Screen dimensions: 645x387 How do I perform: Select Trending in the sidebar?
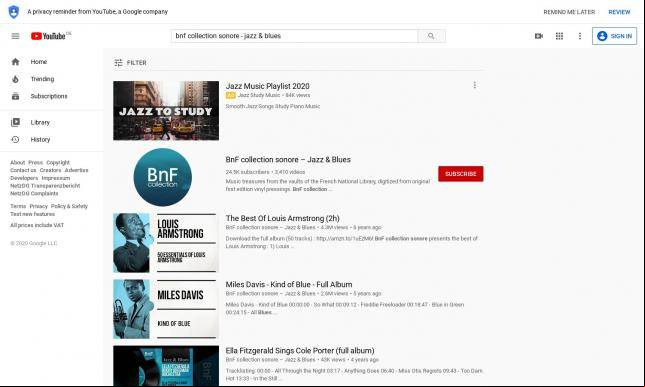click(x=42, y=79)
